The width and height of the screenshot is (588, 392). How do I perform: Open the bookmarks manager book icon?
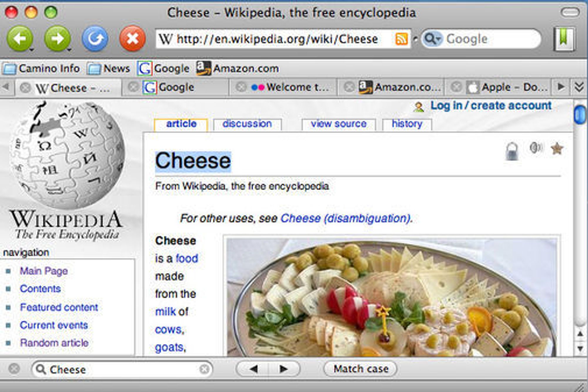click(x=564, y=39)
